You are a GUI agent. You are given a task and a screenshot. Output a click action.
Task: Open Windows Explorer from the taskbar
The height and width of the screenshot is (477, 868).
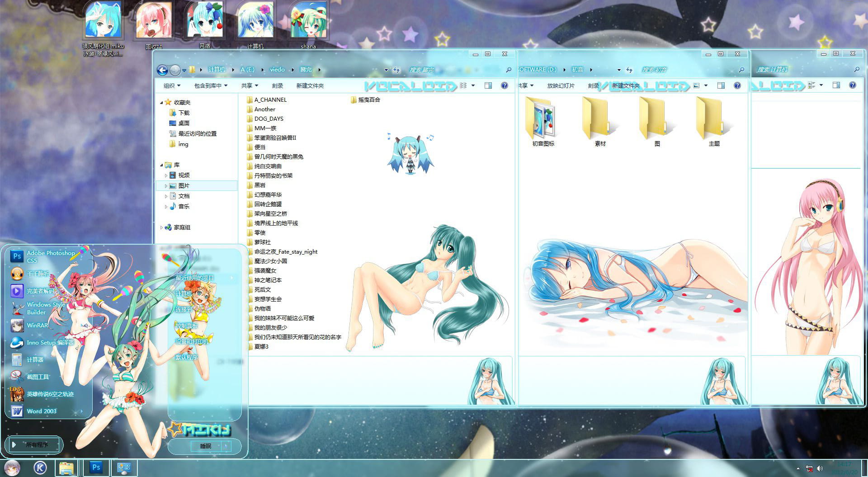click(x=67, y=468)
